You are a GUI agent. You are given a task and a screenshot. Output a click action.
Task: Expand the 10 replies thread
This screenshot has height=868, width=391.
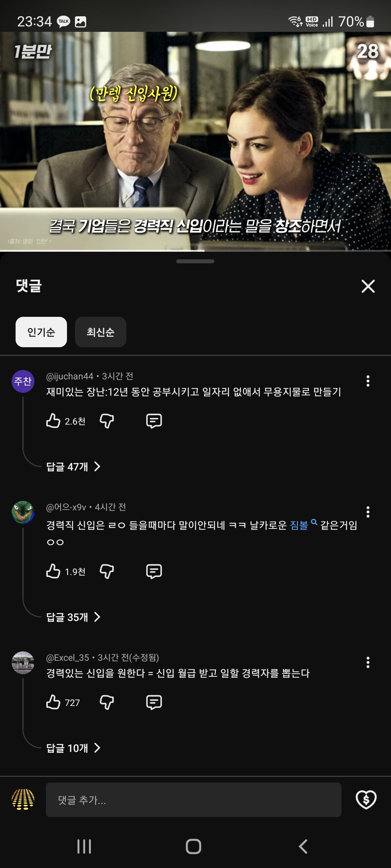point(73,748)
